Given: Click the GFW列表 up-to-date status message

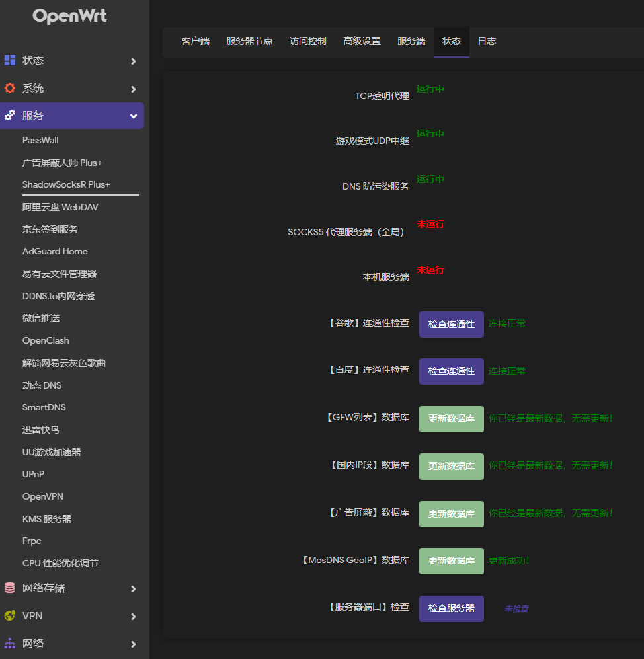Looking at the screenshot, I should (550, 418).
